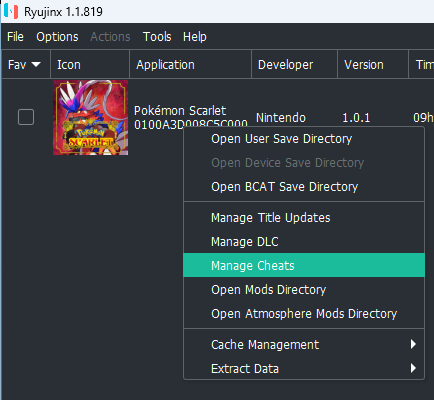This screenshot has height=400, width=434.
Task: Select Manage Title Updates
Action: point(304,218)
